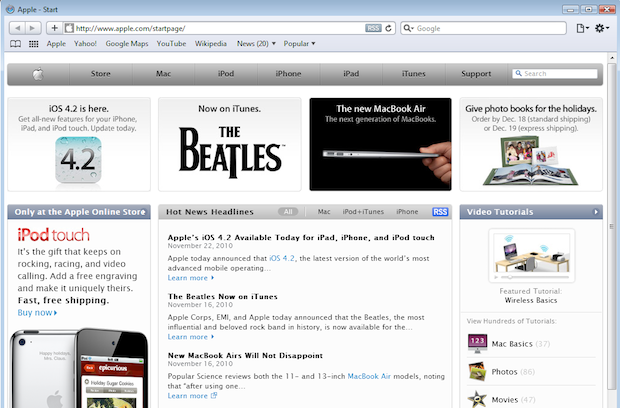The width and height of the screenshot is (620, 408).
Task: Select the All filter in Hot News
Action: [288, 212]
